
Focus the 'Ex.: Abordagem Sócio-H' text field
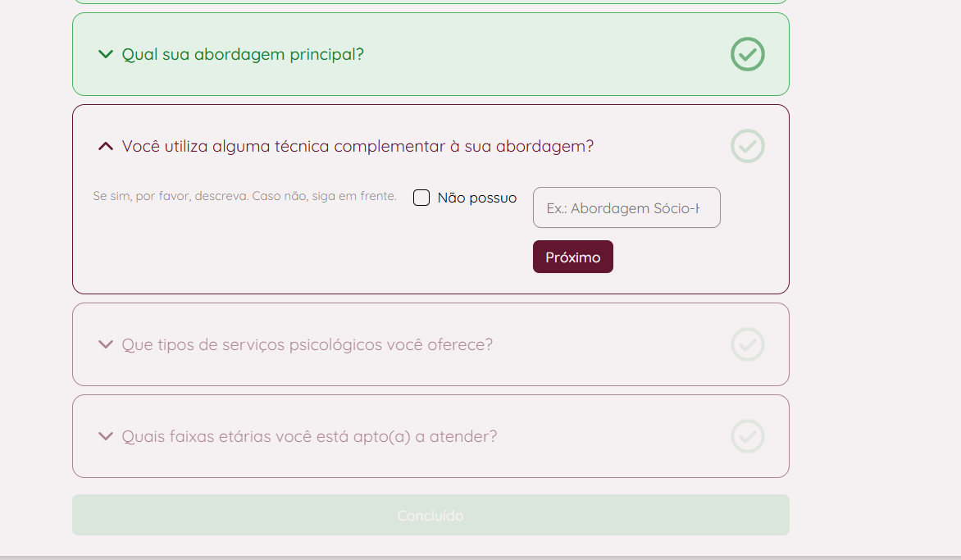[626, 208]
